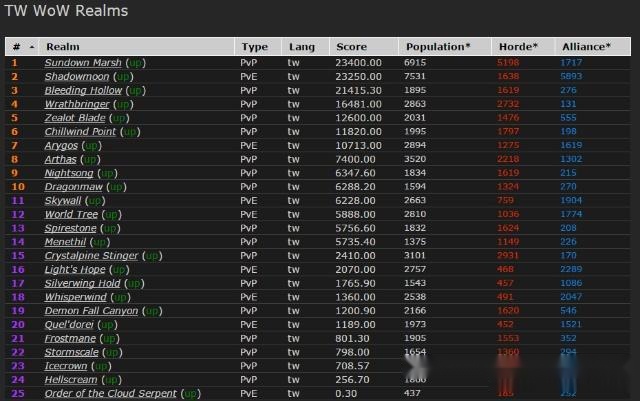Open the Spirestone realm link
This screenshot has width=640, height=401.
[71, 228]
